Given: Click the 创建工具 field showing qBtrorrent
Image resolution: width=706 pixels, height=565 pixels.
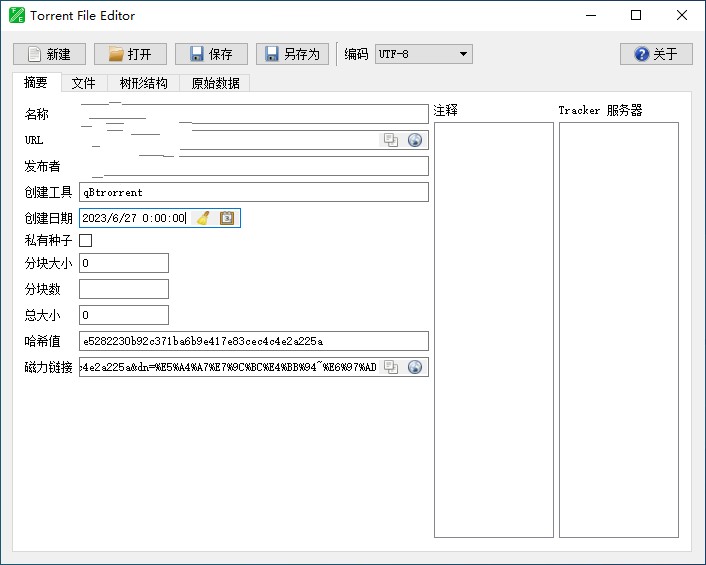Looking at the screenshot, I should tap(254, 192).
